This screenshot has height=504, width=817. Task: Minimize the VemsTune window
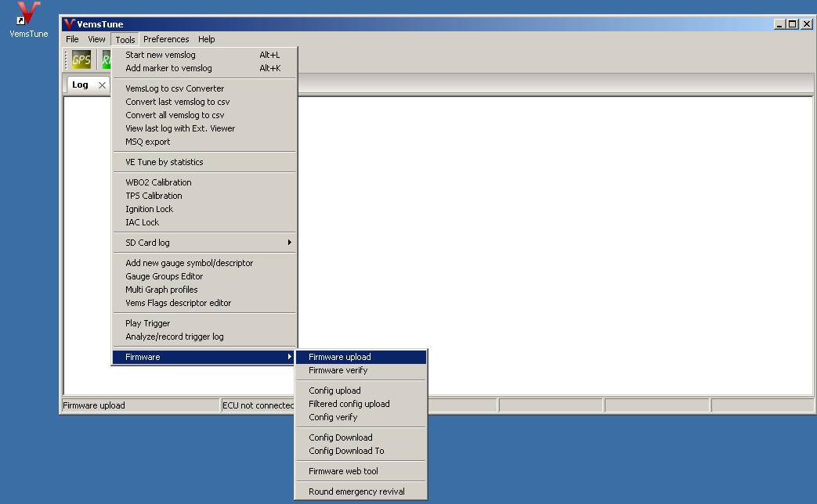(779, 24)
